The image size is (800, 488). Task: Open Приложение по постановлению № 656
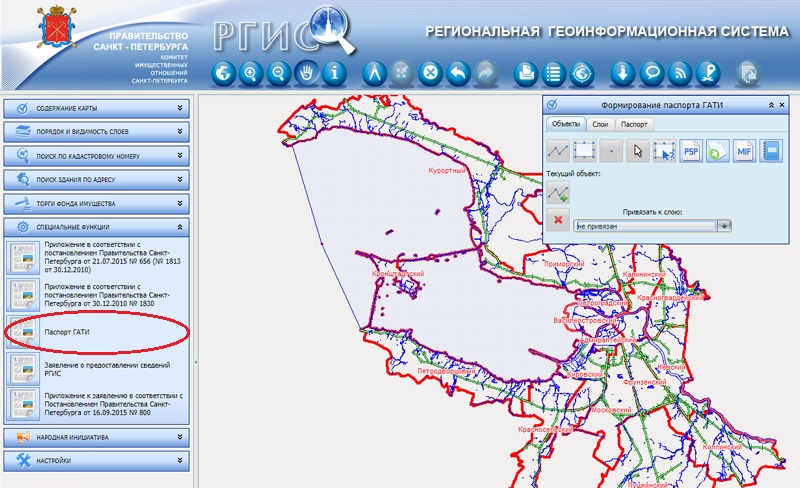pyautogui.click(x=96, y=257)
